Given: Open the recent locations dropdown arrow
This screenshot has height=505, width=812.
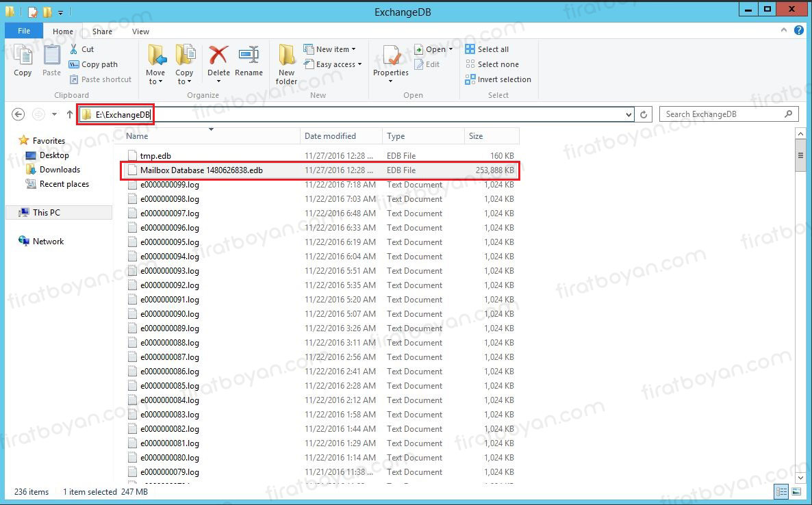Looking at the screenshot, I should 54,114.
